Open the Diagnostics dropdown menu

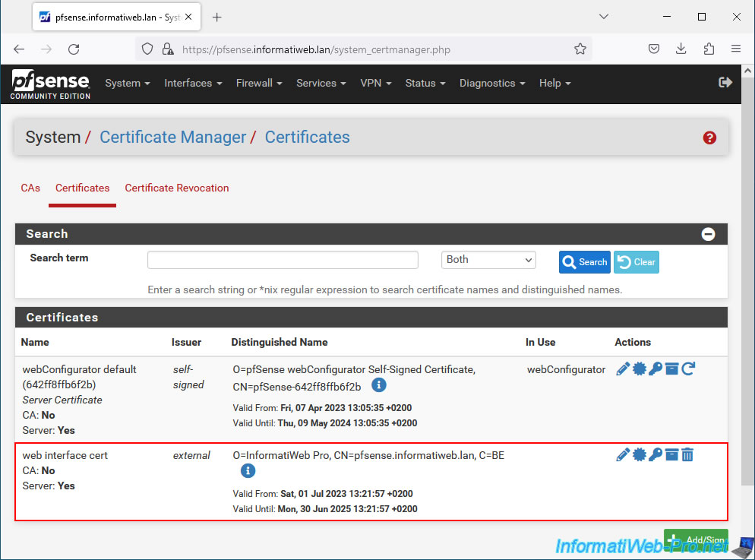point(492,84)
